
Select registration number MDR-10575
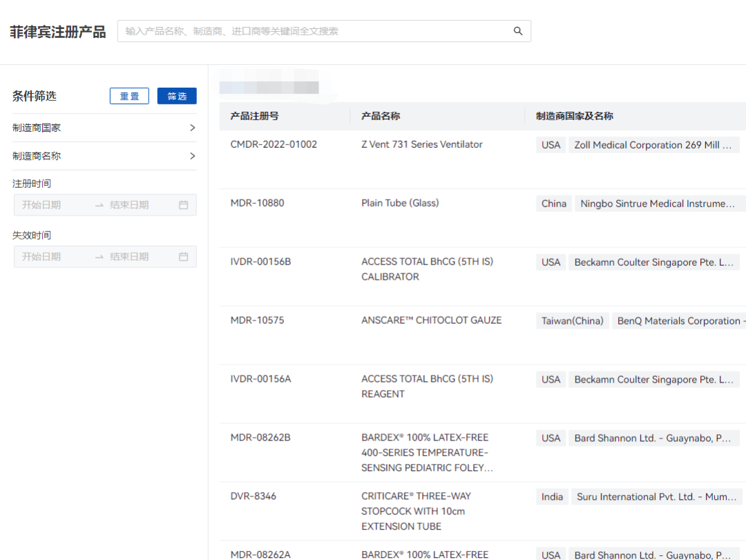pos(258,320)
